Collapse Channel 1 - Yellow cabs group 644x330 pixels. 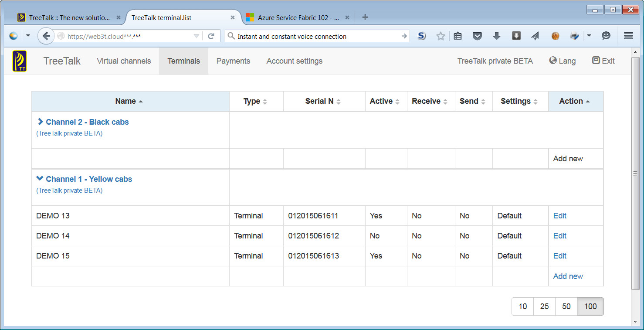[40, 178]
